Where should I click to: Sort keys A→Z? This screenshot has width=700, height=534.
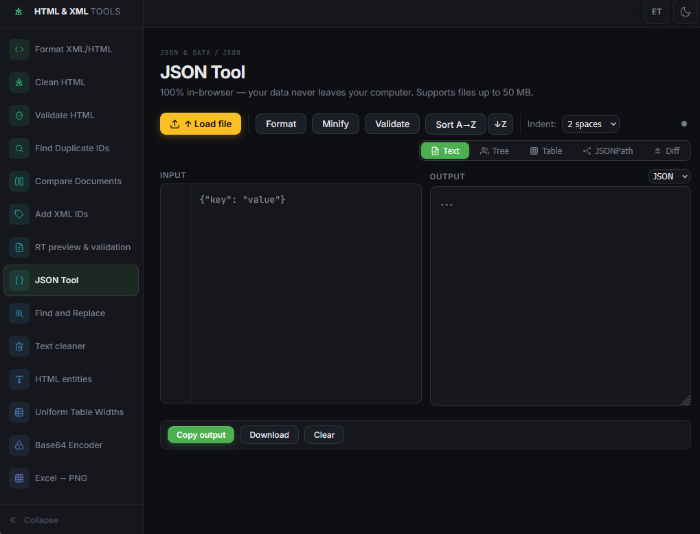point(455,125)
